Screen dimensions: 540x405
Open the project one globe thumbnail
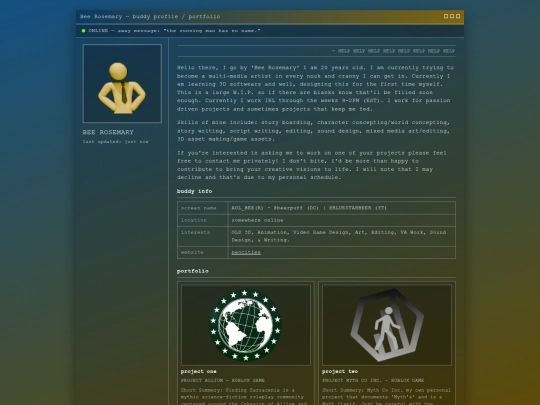tap(246, 325)
